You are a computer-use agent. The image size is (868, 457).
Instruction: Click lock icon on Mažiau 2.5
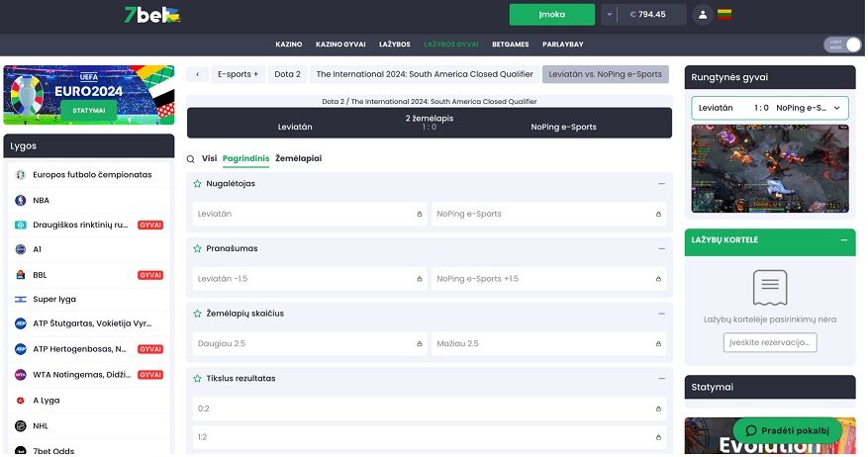(x=658, y=344)
